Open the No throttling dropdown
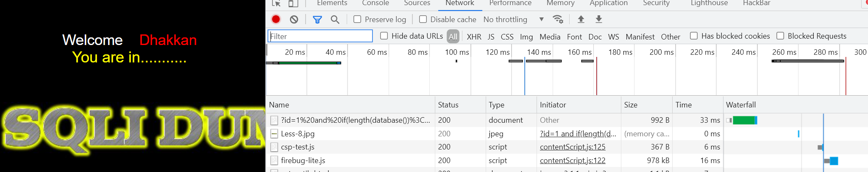 coord(513,19)
